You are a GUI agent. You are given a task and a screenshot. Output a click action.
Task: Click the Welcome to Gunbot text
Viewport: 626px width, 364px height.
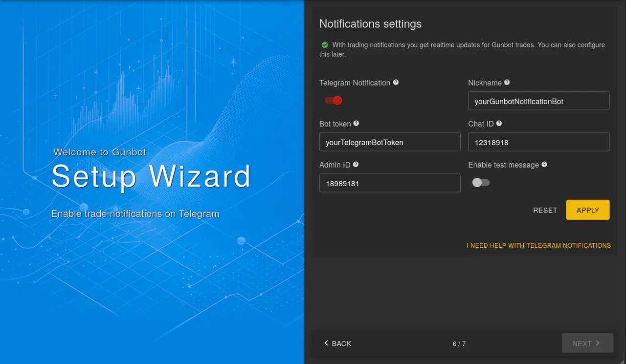(100, 152)
